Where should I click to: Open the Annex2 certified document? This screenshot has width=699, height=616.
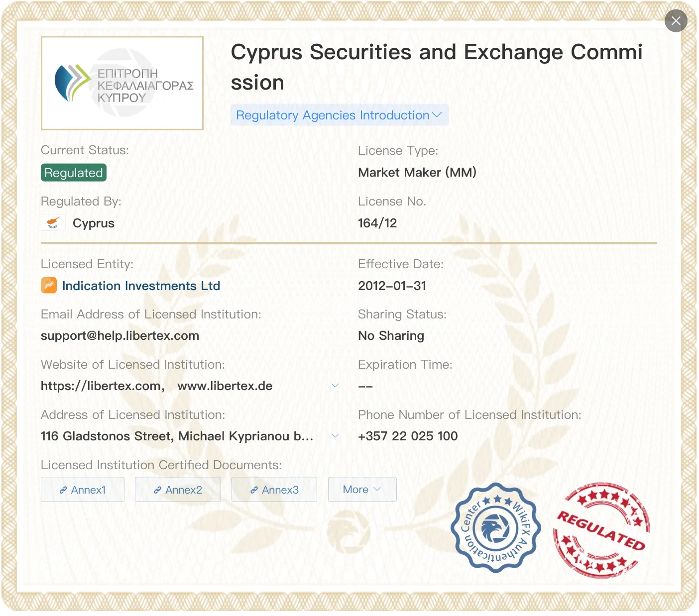click(x=178, y=490)
